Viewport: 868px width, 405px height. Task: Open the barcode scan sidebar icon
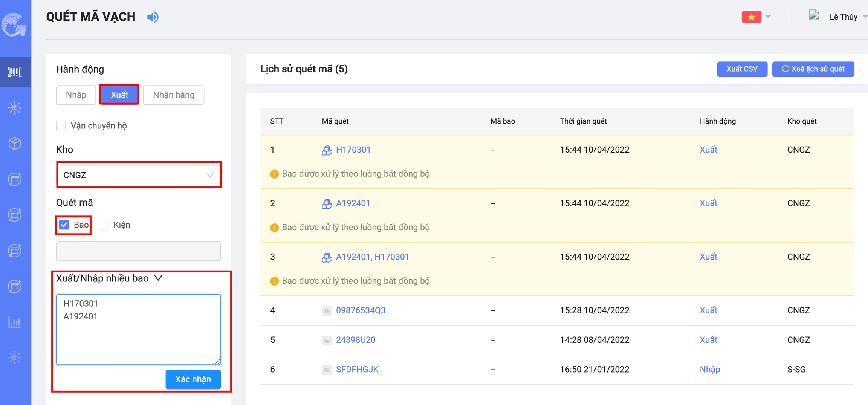click(x=15, y=72)
